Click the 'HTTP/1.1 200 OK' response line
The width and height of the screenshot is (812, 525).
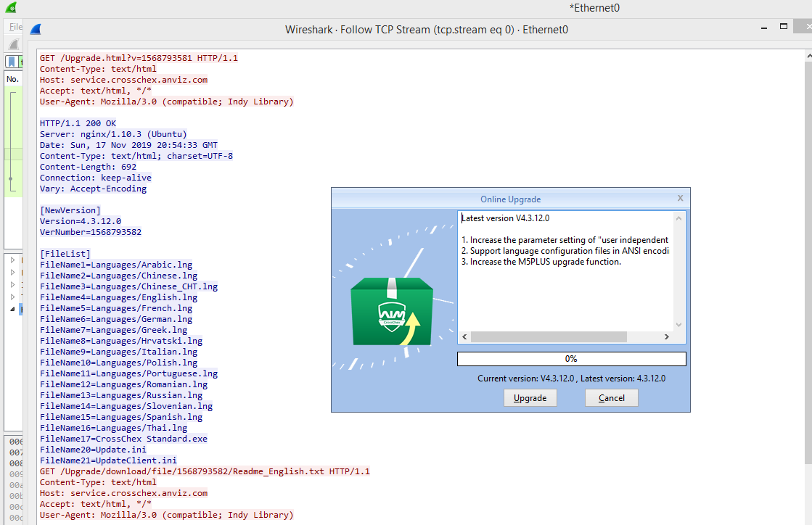78,123
